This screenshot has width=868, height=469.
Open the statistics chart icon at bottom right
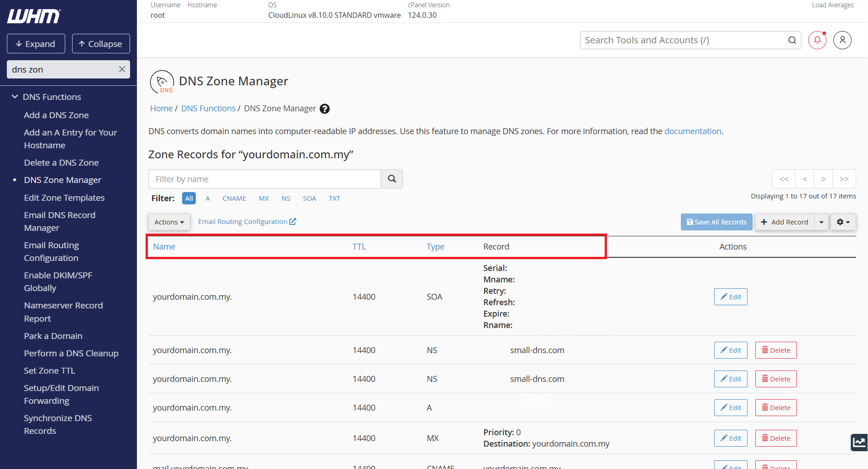(x=859, y=442)
